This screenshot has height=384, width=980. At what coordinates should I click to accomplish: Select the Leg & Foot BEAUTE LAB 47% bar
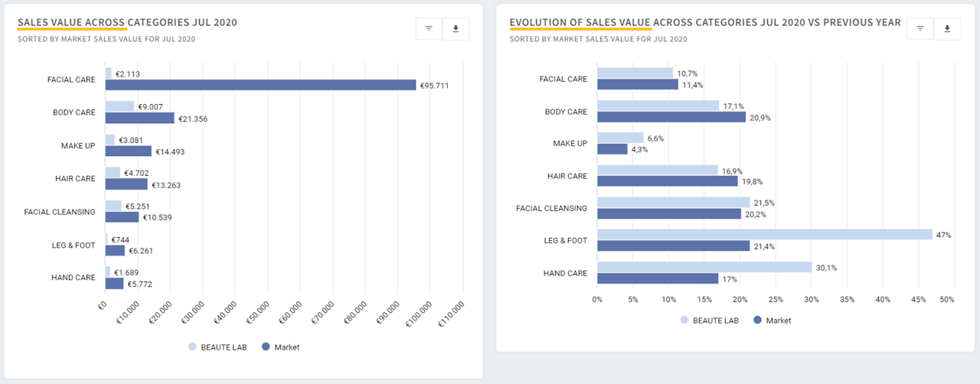coord(764,235)
